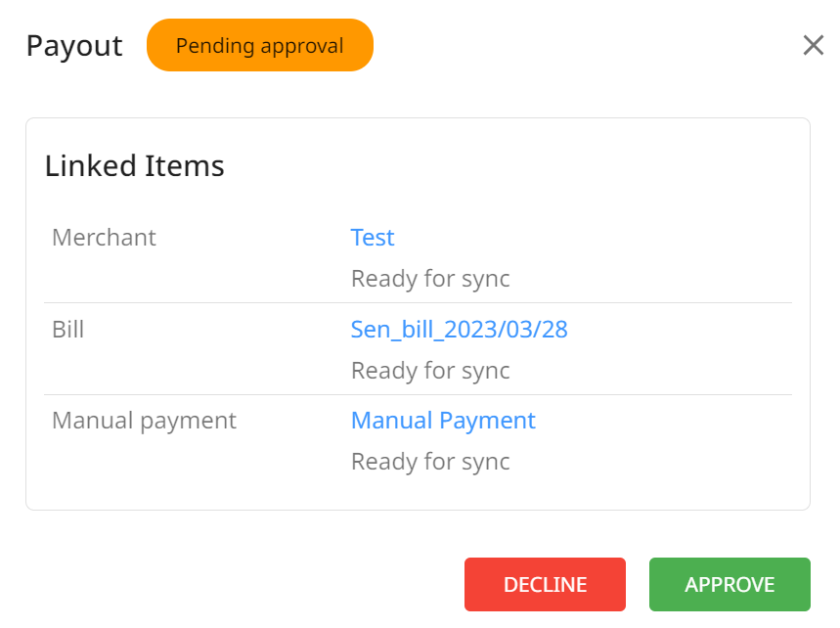Screen dimensions: 840x628
Task: Decline the pending payout
Action: [545, 584]
